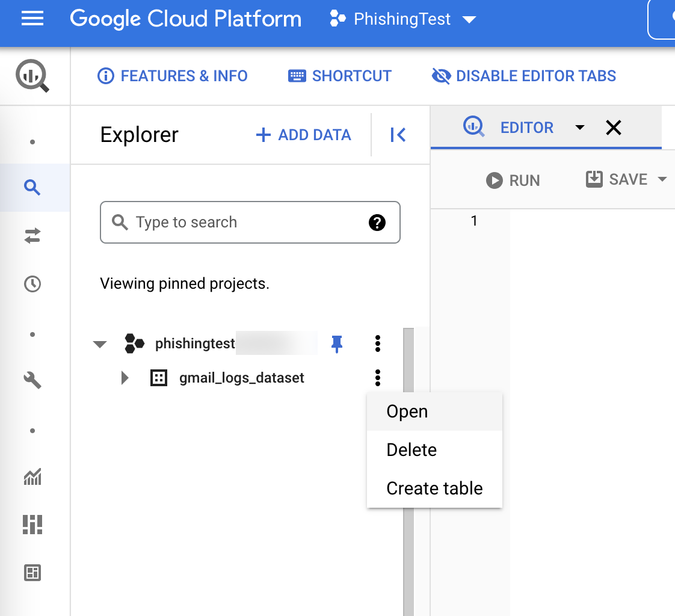Open Data transfers from the sidebar arrows icon

[x=32, y=236]
